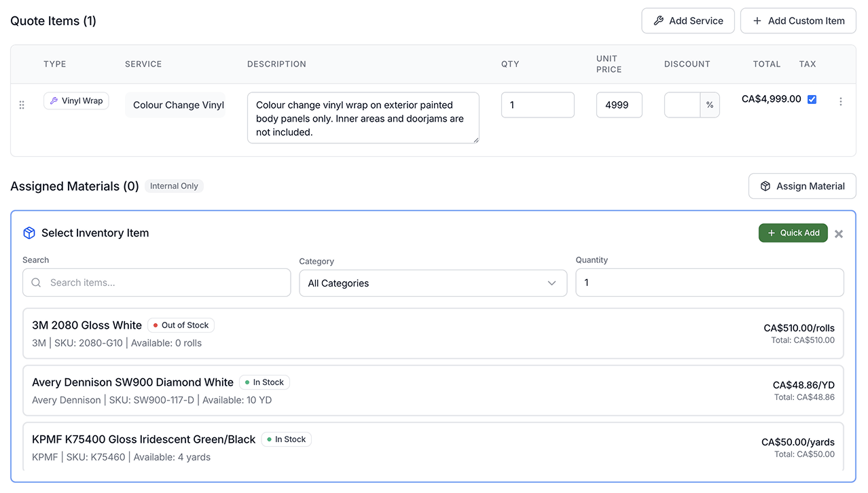Click the Internal Only label

pyautogui.click(x=174, y=186)
